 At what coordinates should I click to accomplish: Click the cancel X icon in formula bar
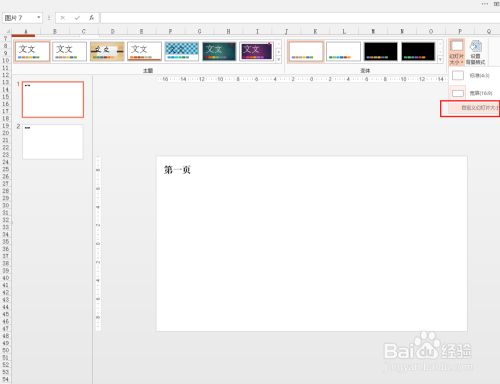point(63,18)
